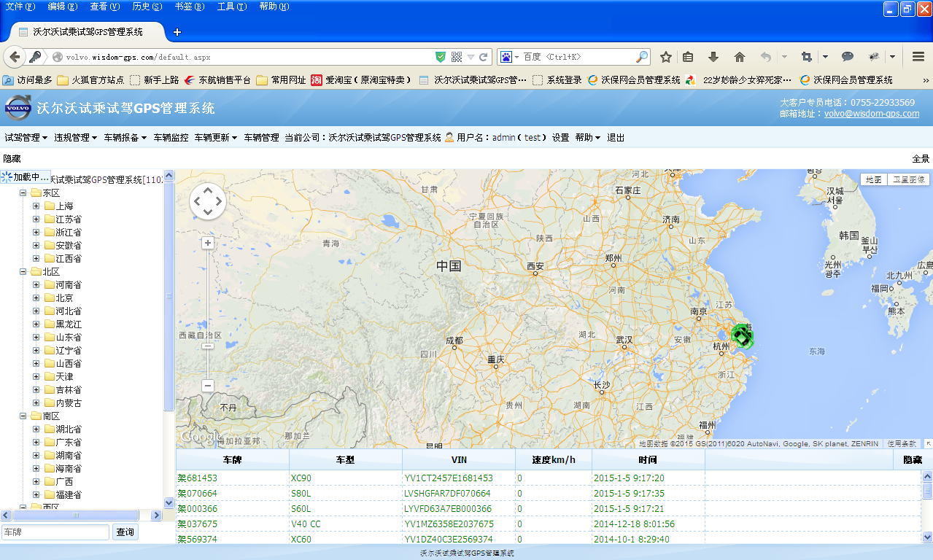Click the Volvo logo in header
Viewport: 933px width, 560px height.
[18, 109]
